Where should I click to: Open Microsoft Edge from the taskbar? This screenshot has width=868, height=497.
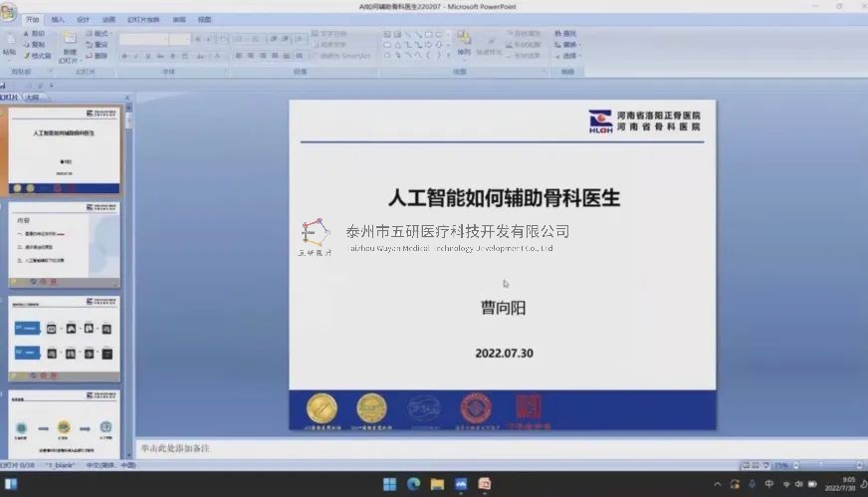(x=413, y=484)
